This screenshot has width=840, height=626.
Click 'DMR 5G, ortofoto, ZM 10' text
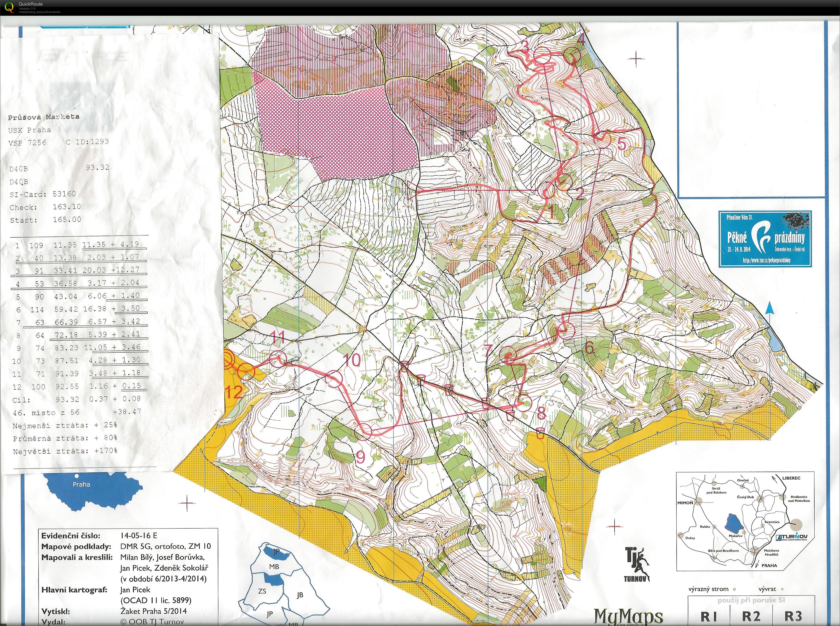166,546
